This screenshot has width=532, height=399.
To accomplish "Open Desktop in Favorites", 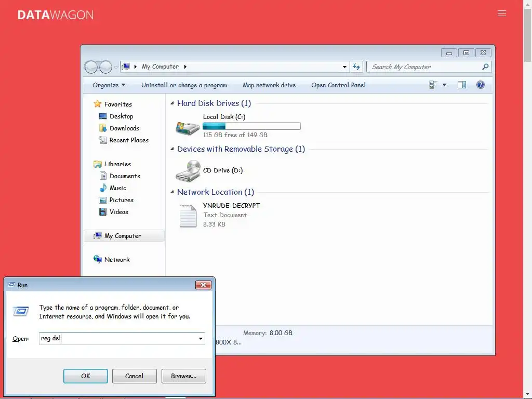I will coord(121,116).
